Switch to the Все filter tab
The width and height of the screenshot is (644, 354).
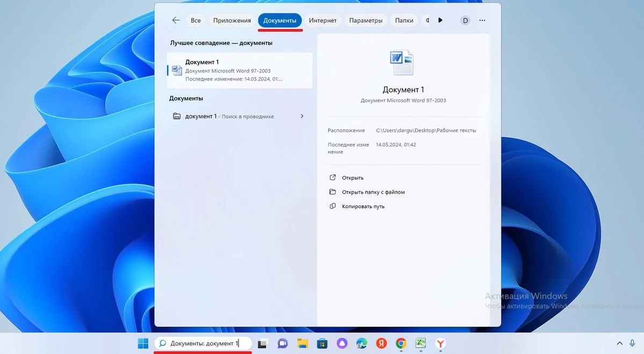(196, 20)
